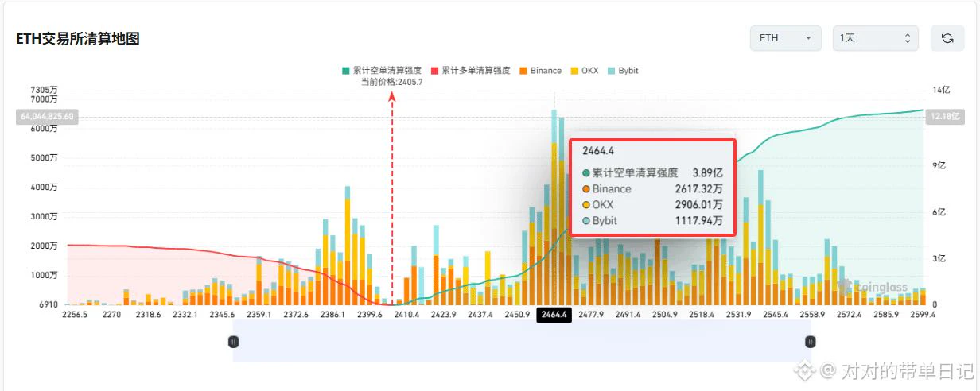The height and width of the screenshot is (391, 980).
Task: Click the 2531.9 x-axis label
Action: 738,315
